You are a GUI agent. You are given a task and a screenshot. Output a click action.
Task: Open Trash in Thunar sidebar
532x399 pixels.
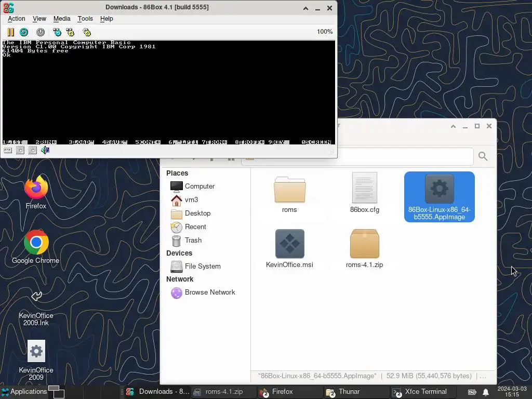(x=186, y=240)
